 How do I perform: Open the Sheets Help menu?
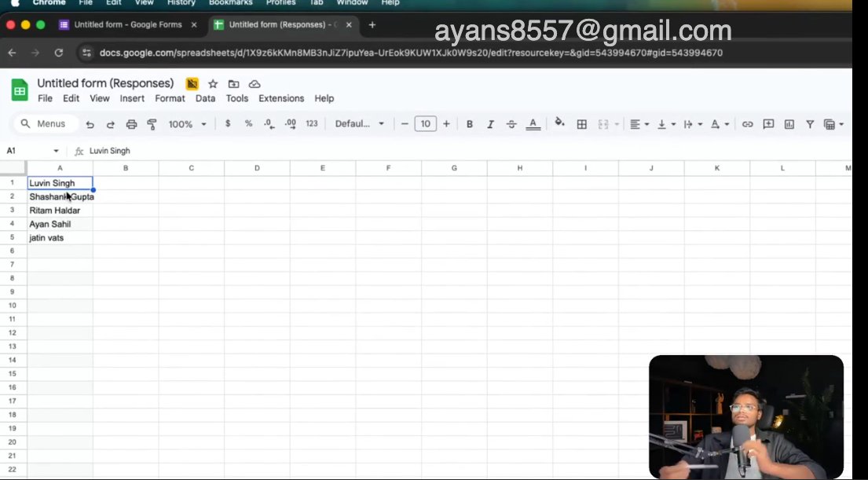pyautogui.click(x=324, y=98)
